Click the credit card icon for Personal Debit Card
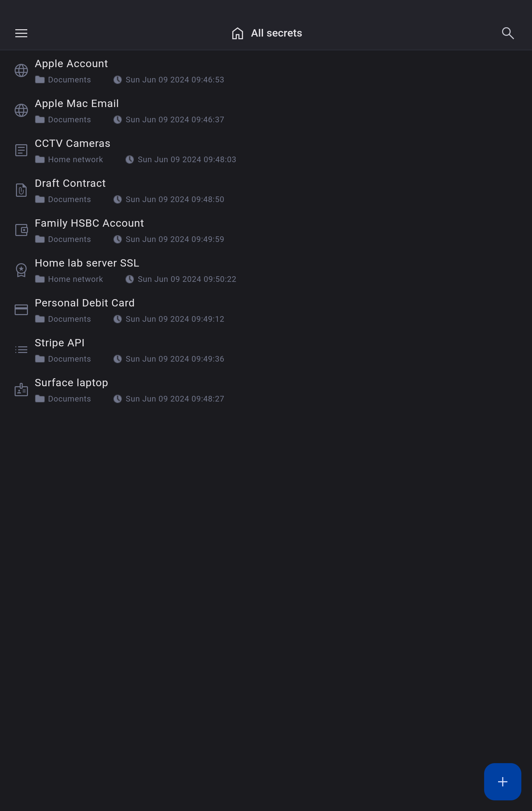 coord(21,310)
